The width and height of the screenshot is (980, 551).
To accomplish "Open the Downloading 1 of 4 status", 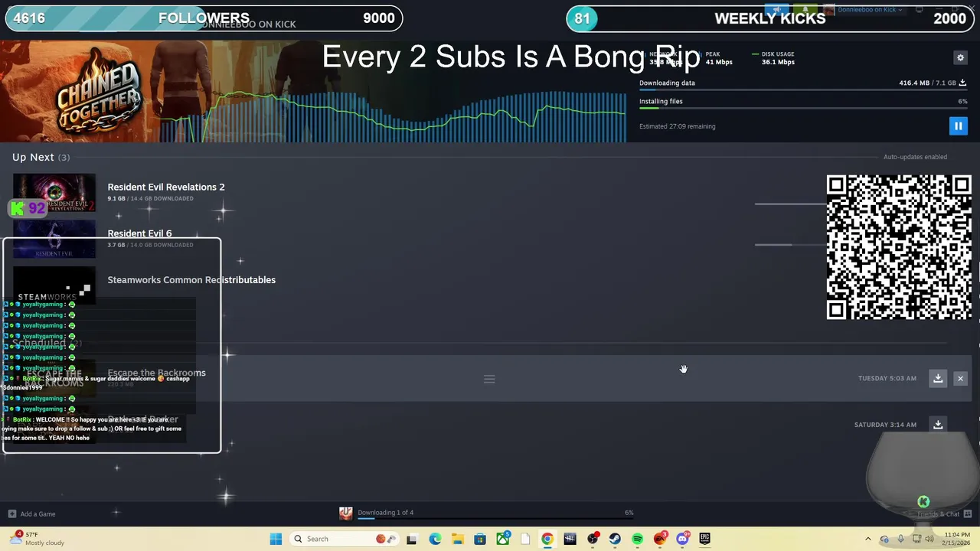I will point(385,513).
